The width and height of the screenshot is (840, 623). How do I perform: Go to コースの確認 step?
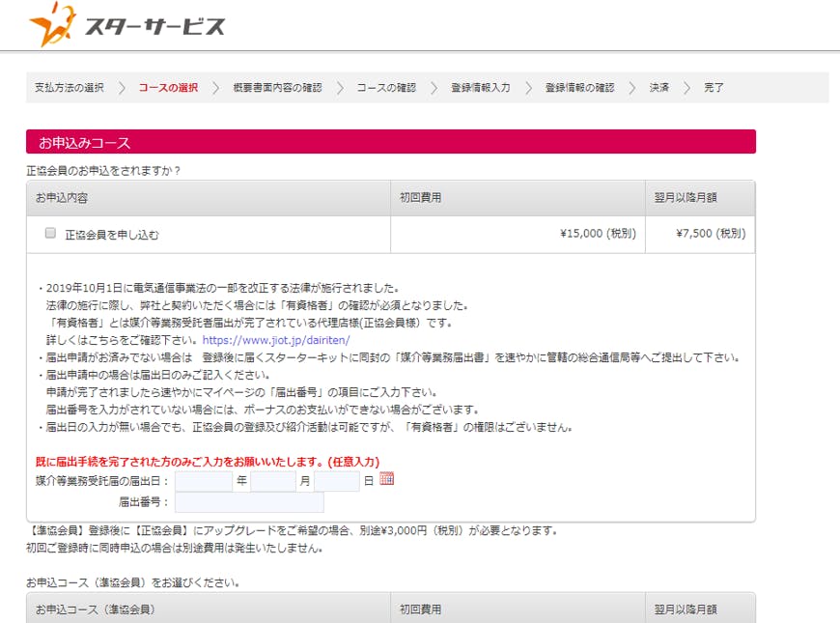(386, 88)
